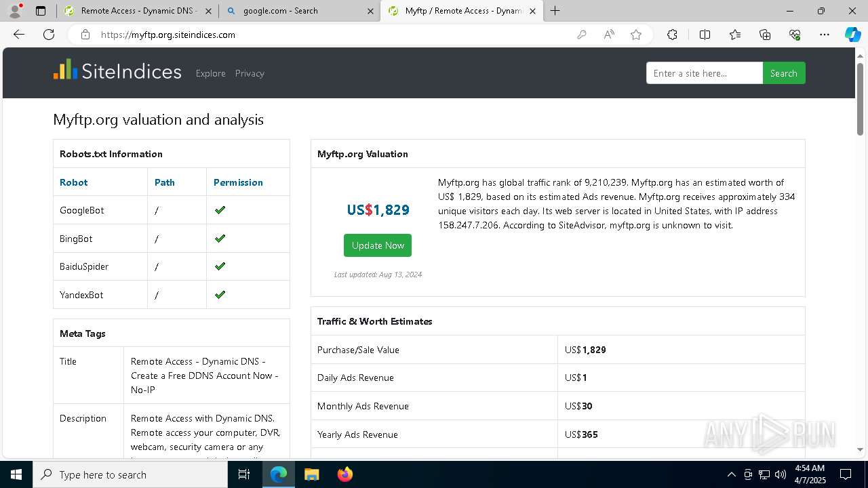Open the tab actions menu icon
Viewport: 868px width, 488px height.
pos(41,11)
